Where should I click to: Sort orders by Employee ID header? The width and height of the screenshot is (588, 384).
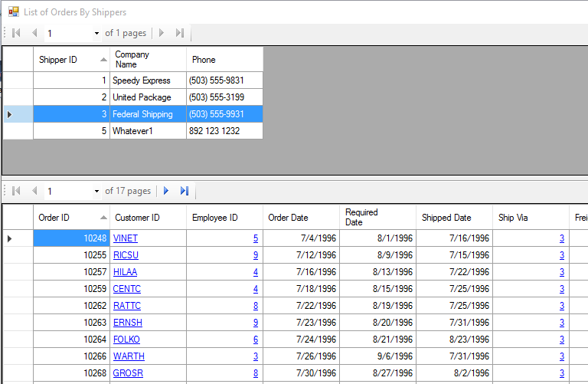point(224,218)
